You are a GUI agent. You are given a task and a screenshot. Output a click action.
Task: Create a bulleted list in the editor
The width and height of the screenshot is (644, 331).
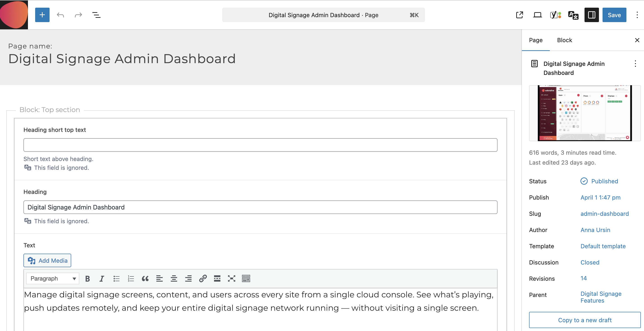click(x=116, y=278)
